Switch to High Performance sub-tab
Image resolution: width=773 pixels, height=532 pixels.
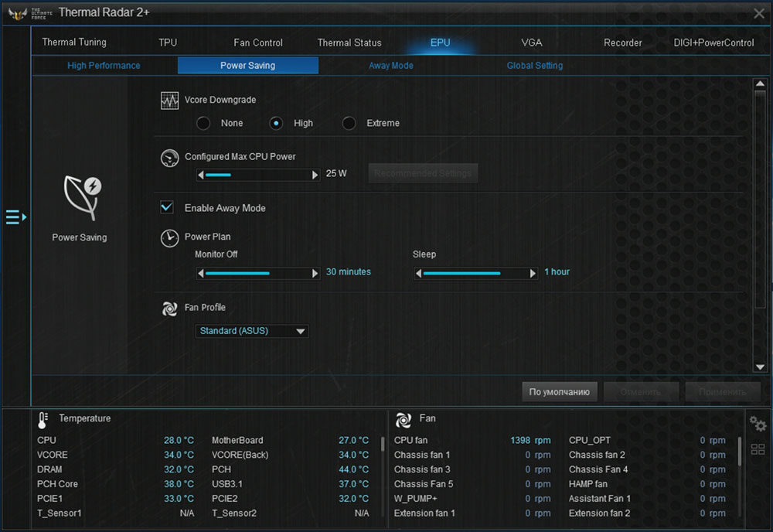point(104,66)
